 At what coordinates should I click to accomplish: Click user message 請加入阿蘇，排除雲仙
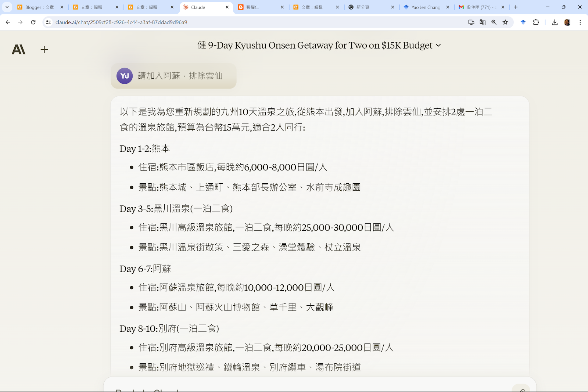pos(180,76)
